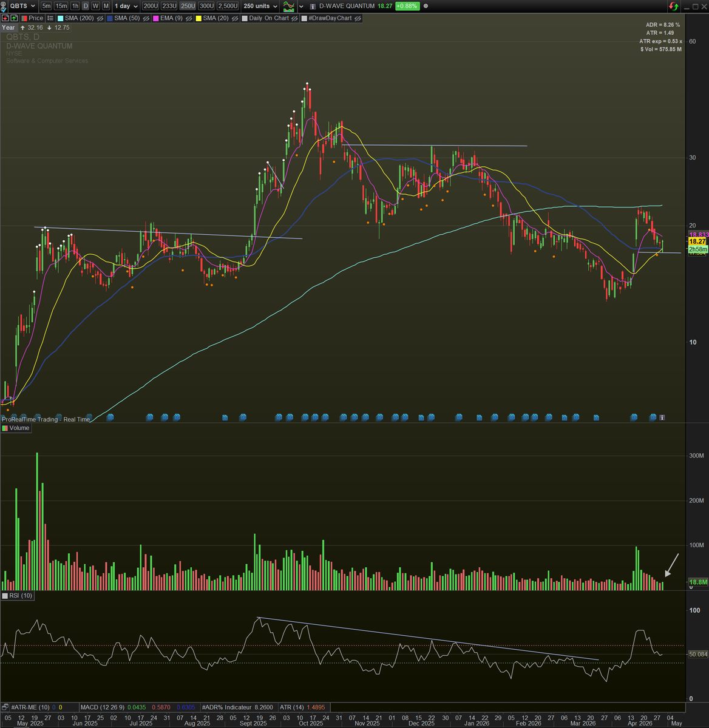Toggle visibility of #DrawDayChart
The height and width of the screenshot is (728, 709).
click(x=358, y=18)
